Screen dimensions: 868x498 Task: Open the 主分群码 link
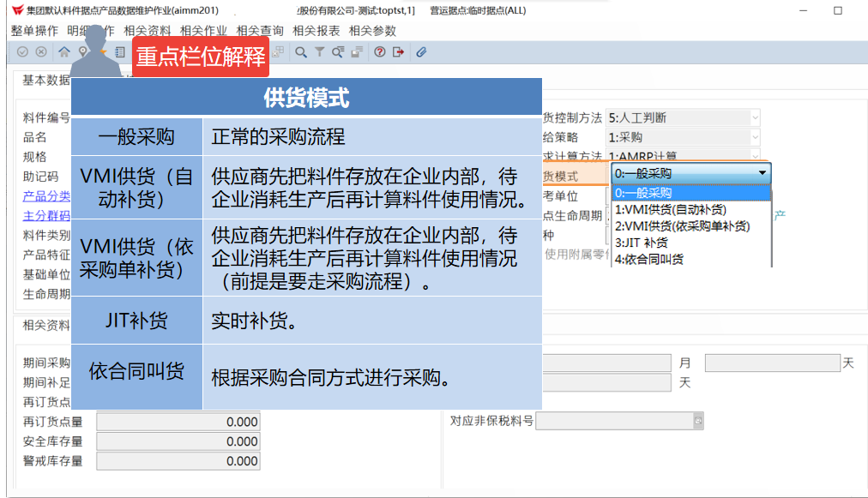[46, 216]
